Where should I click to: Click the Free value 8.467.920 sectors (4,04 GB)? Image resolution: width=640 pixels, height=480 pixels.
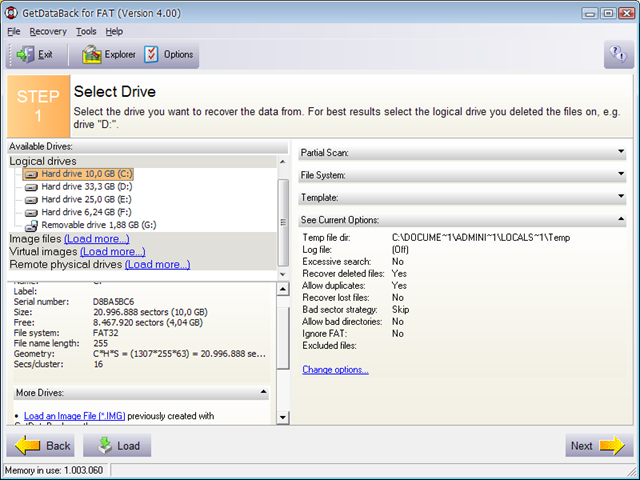pos(148,322)
